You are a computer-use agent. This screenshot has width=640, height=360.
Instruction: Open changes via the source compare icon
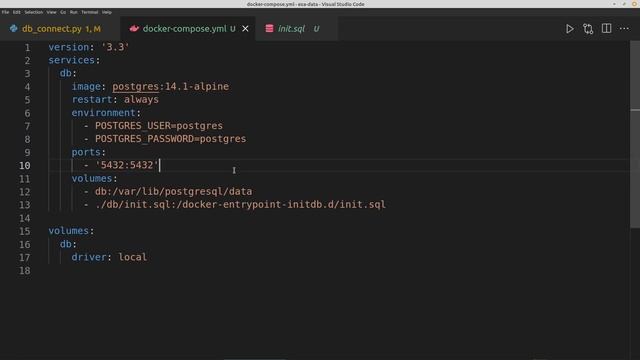[588, 29]
